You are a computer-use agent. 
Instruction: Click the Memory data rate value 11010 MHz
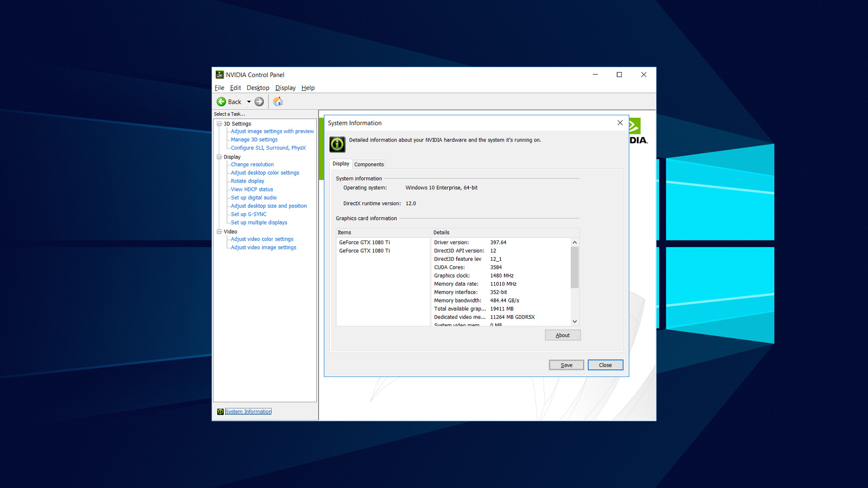[x=503, y=284]
